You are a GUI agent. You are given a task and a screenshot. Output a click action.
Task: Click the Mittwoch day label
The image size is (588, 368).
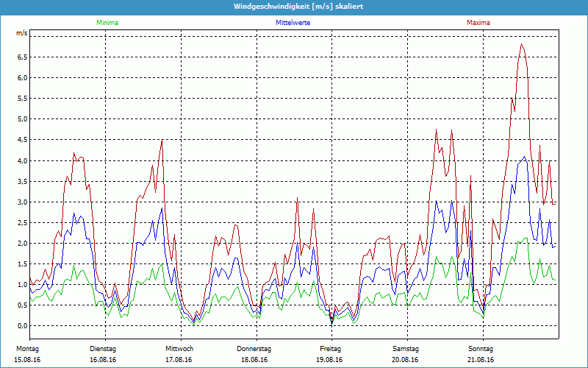click(179, 349)
